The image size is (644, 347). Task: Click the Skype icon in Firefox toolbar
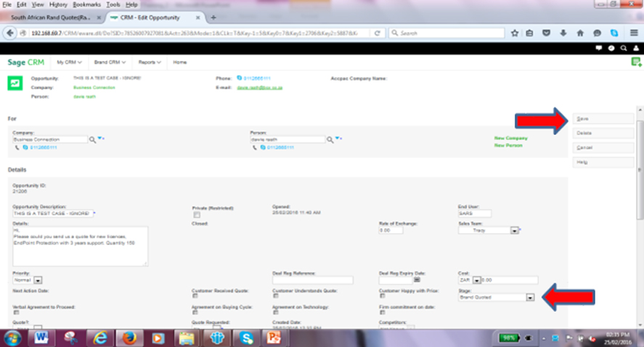coord(614,33)
